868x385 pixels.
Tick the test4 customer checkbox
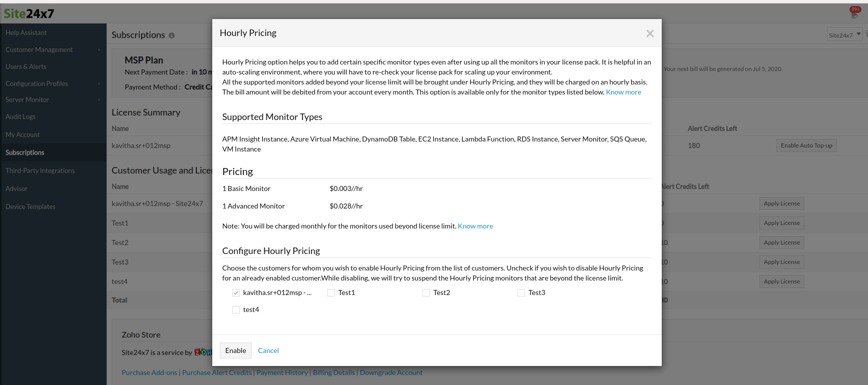click(236, 310)
